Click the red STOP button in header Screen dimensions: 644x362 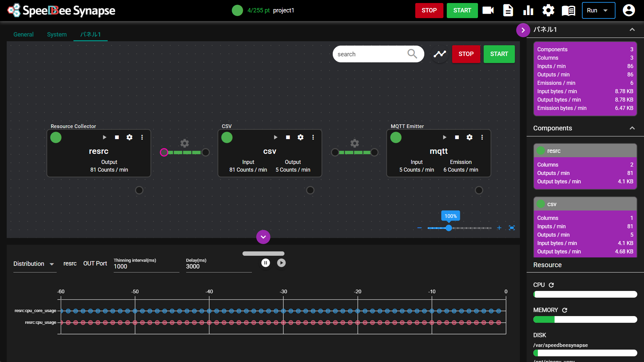429,10
